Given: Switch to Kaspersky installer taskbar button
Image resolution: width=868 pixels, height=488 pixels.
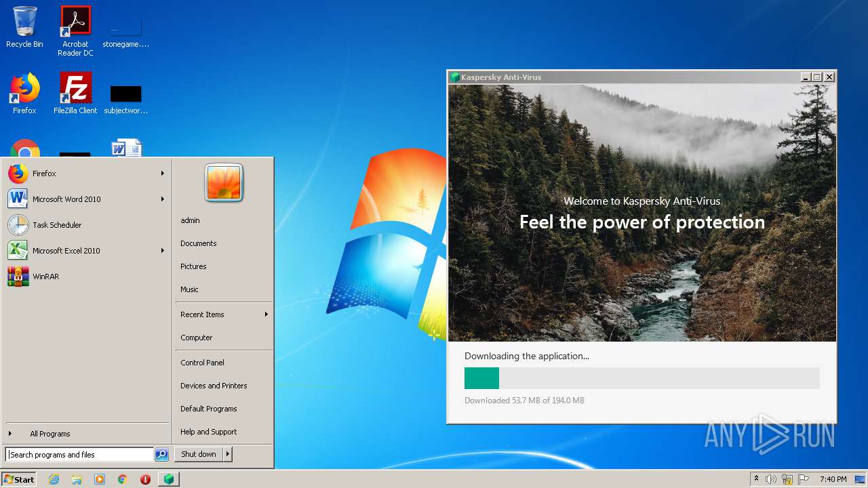Looking at the screenshot, I should tap(168, 479).
